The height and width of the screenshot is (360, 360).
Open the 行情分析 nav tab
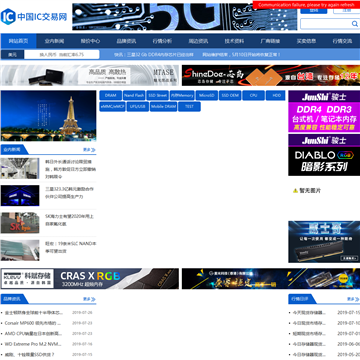pyautogui.click(x=162, y=41)
